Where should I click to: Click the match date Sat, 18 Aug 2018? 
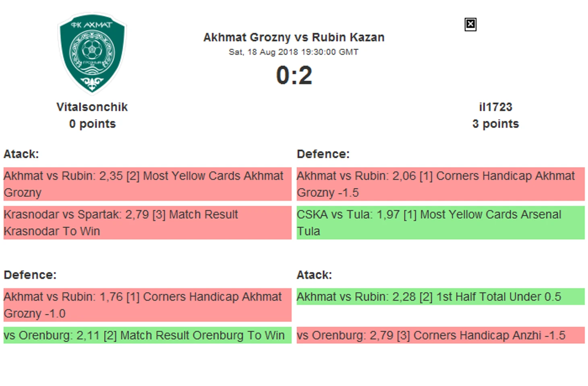point(263,52)
